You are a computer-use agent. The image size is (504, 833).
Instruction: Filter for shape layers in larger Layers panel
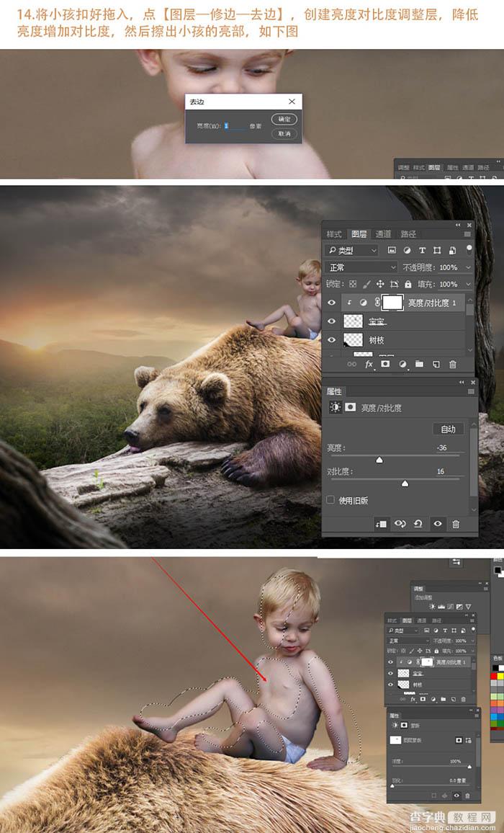pos(437,250)
